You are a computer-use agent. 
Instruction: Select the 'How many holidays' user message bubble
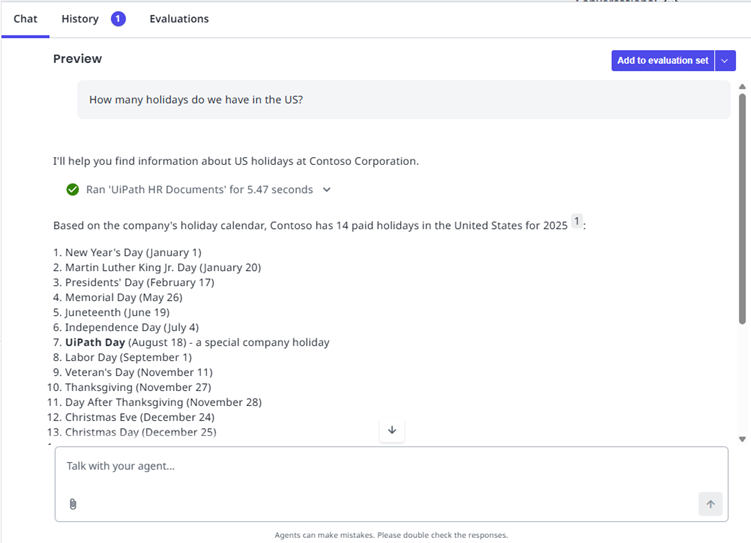click(x=403, y=100)
